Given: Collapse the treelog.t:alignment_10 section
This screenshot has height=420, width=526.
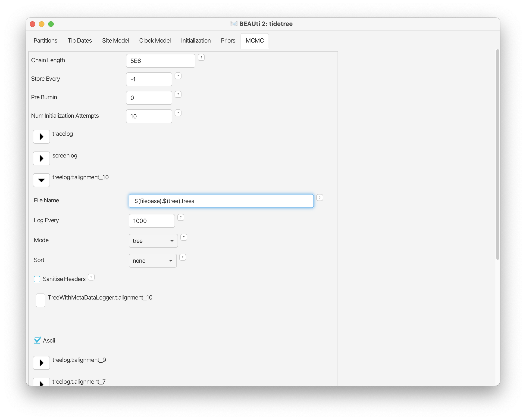Looking at the screenshot, I should click(41, 180).
